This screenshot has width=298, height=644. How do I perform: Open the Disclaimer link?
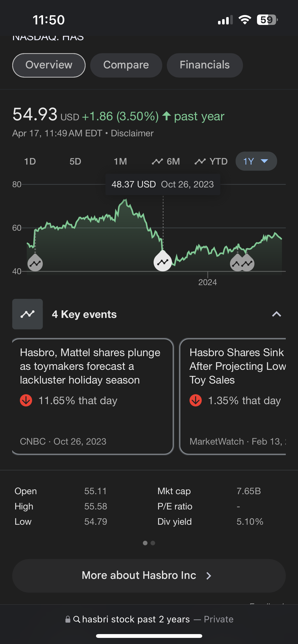coord(132,133)
